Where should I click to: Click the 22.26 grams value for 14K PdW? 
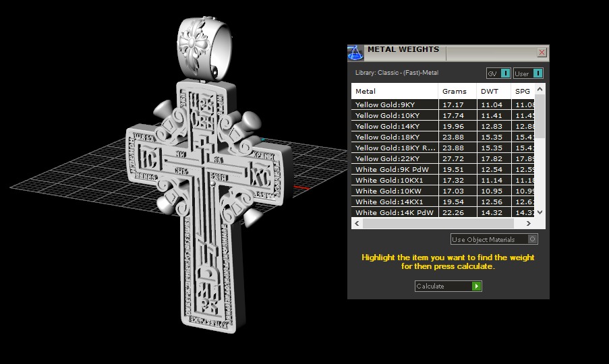click(x=453, y=212)
